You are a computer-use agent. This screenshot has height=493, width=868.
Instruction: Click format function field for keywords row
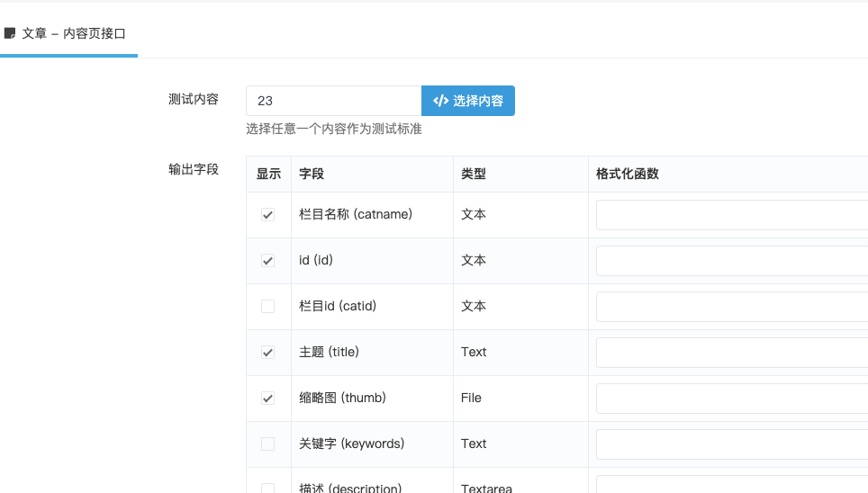(732, 444)
